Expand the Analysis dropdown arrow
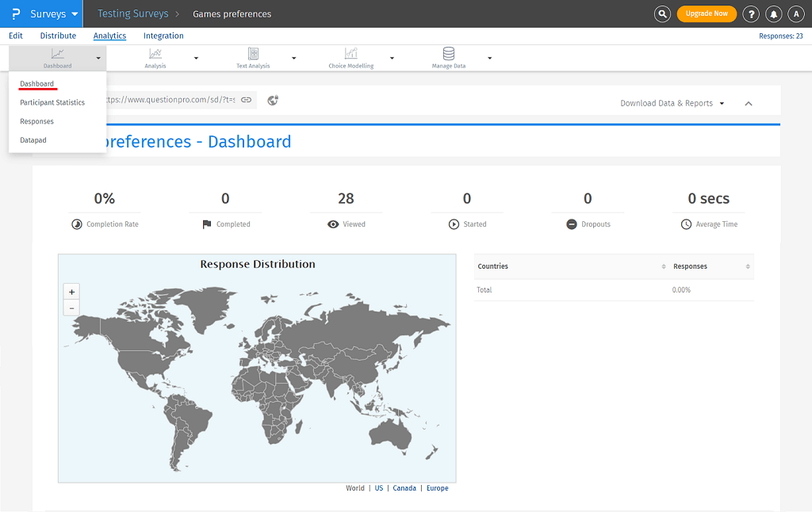This screenshot has height=512, width=812. pyautogui.click(x=196, y=58)
